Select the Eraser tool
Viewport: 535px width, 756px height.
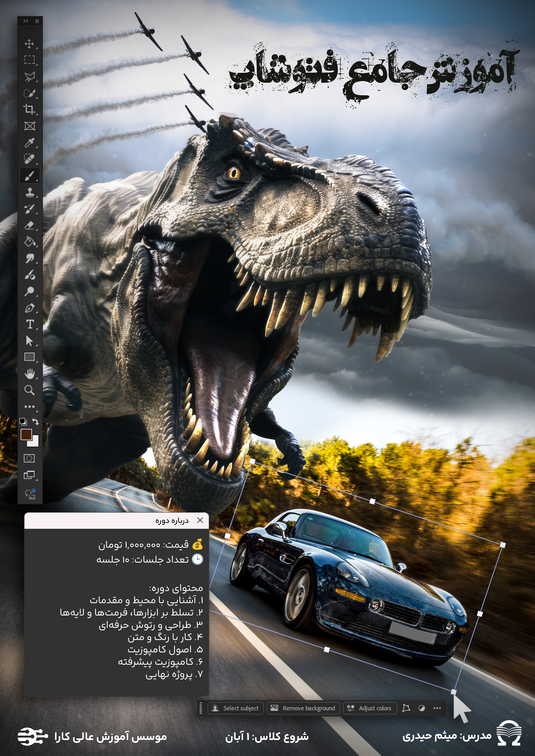point(29,226)
